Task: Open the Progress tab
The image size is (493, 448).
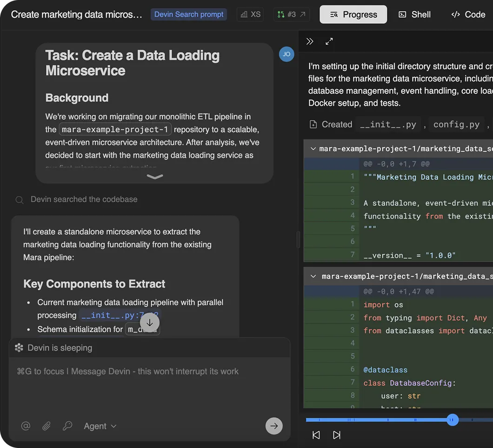Action: coord(353,14)
